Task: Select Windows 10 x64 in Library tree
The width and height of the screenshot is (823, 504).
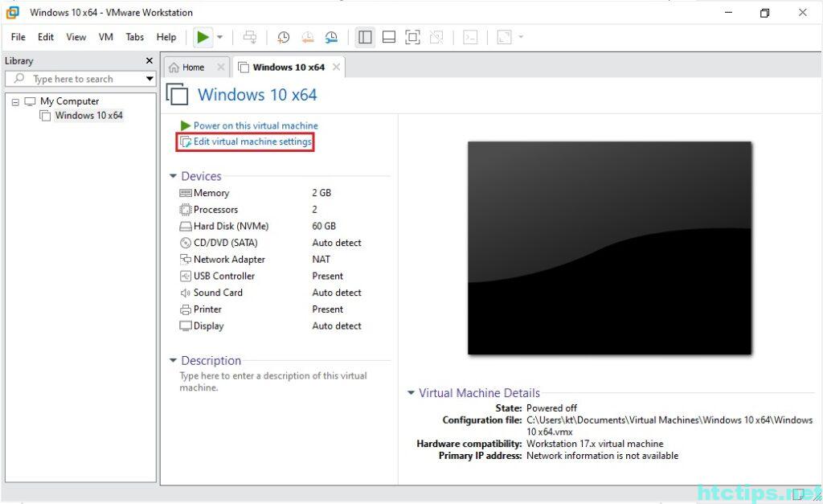Action: click(x=88, y=115)
